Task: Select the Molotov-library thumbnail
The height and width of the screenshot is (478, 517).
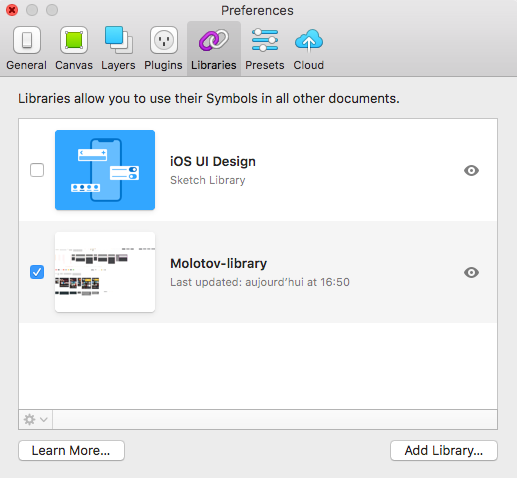Action: pos(105,272)
